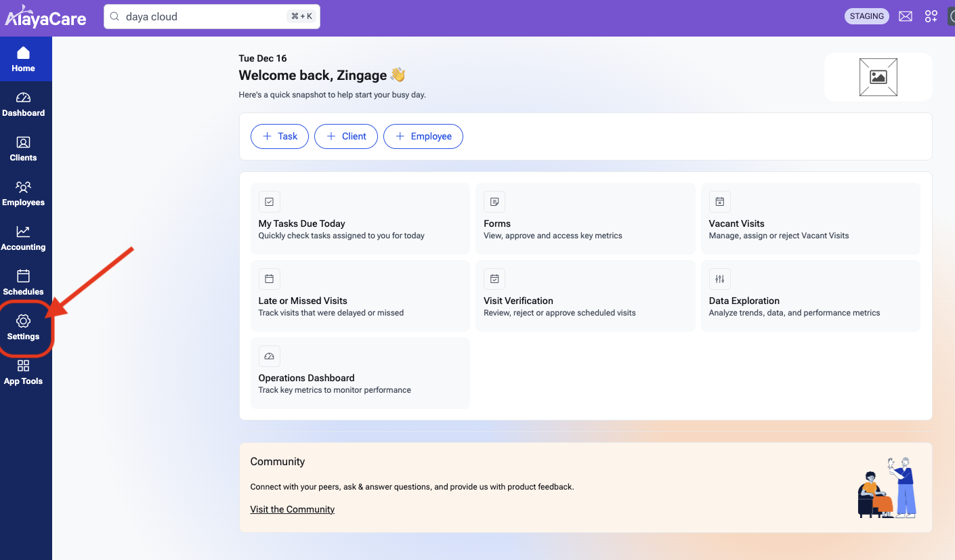This screenshot has height=560, width=955.
Task: Open Operations Dashboard card title
Action: coord(307,378)
